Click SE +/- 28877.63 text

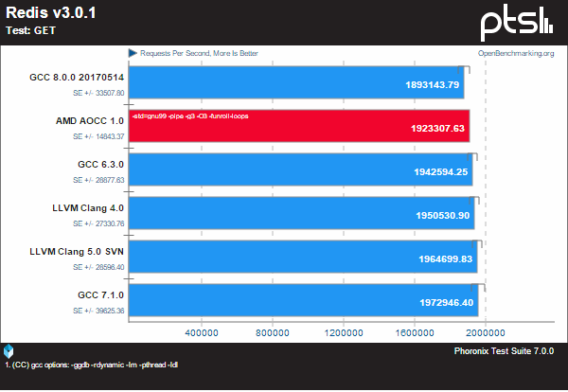point(98,180)
